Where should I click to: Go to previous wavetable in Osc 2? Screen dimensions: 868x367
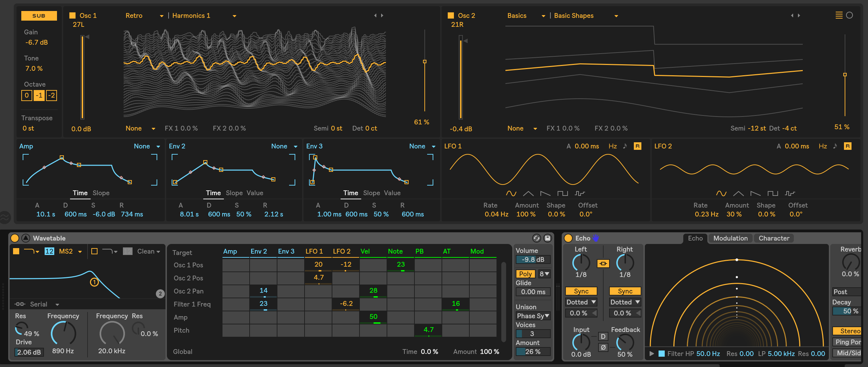click(792, 15)
